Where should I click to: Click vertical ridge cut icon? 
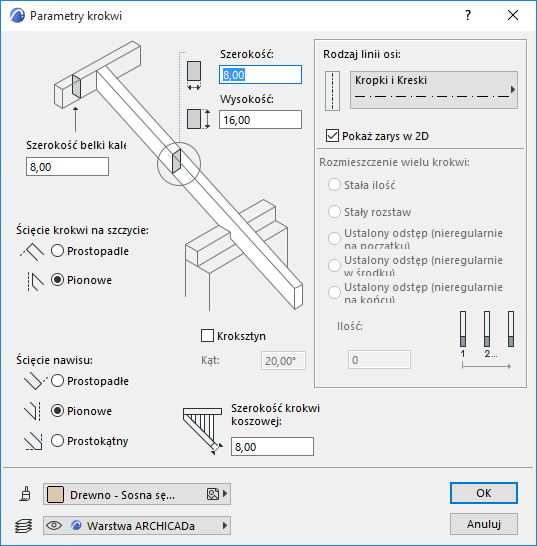[x=35, y=281]
